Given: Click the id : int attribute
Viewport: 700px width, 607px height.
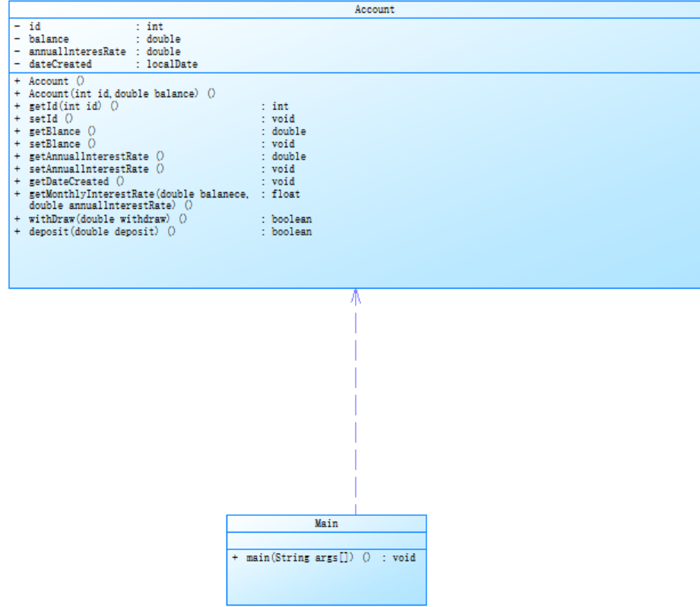Looking at the screenshot, I should [89, 27].
